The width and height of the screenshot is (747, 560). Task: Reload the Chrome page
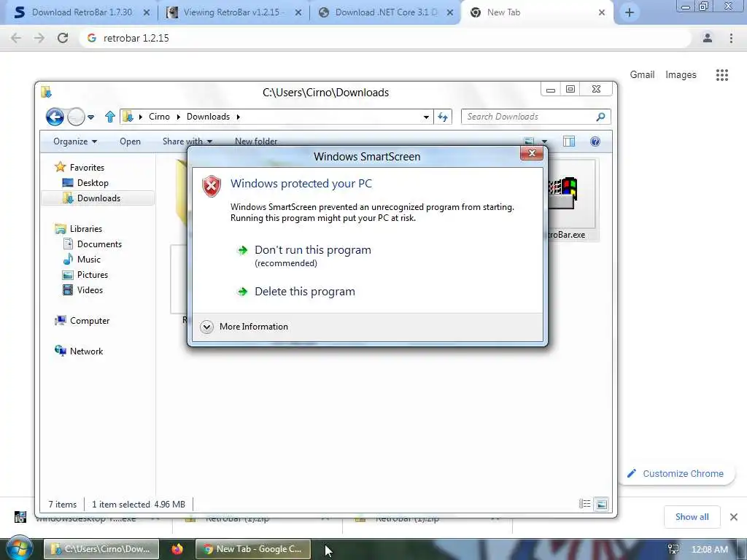(x=63, y=38)
